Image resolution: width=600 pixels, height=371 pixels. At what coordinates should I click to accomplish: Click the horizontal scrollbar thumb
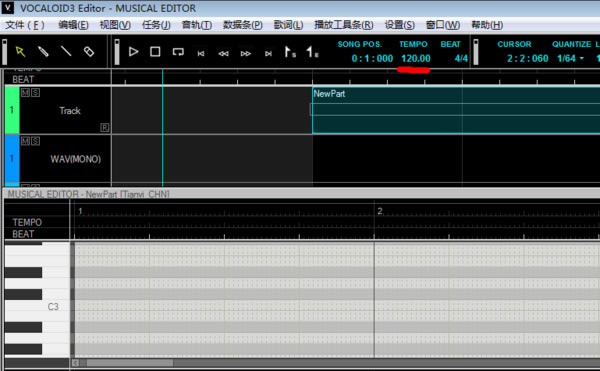[130, 363]
